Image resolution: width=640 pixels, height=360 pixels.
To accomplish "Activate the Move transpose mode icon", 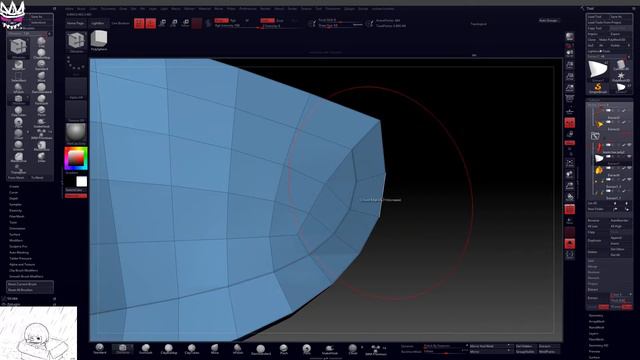I will [162, 23].
